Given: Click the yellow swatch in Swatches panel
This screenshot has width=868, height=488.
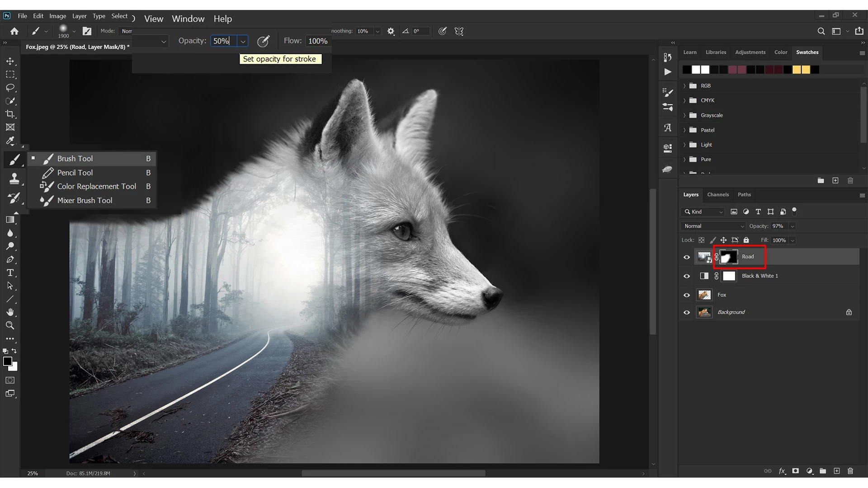Looking at the screenshot, I should pyautogui.click(x=797, y=70).
